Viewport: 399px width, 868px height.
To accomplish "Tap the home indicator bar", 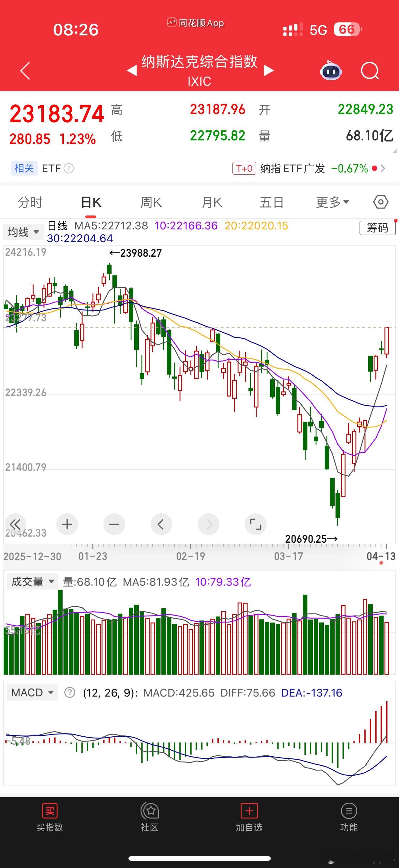I will (x=199, y=858).
